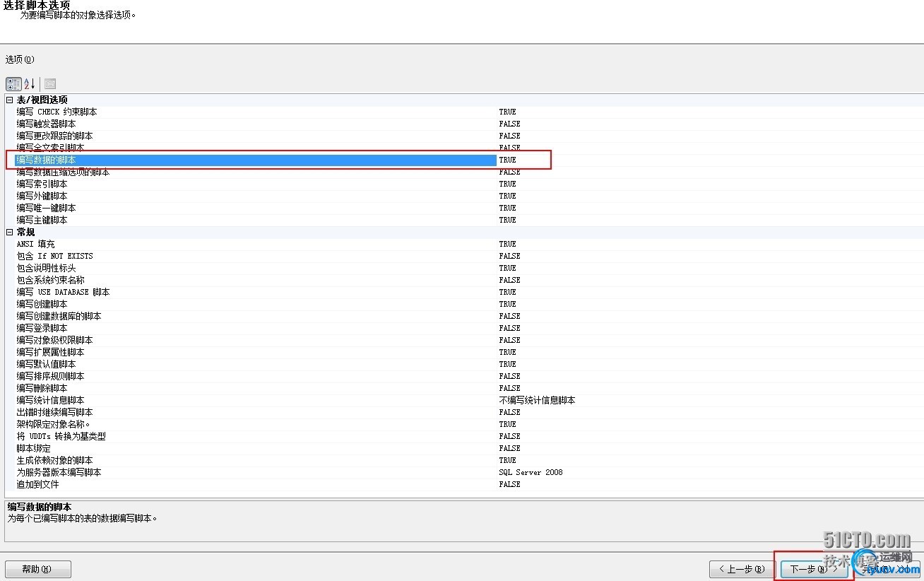Select the 编写触发器脚本 option
The height and width of the screenshot is (581, 924).
tap(47, 124)
